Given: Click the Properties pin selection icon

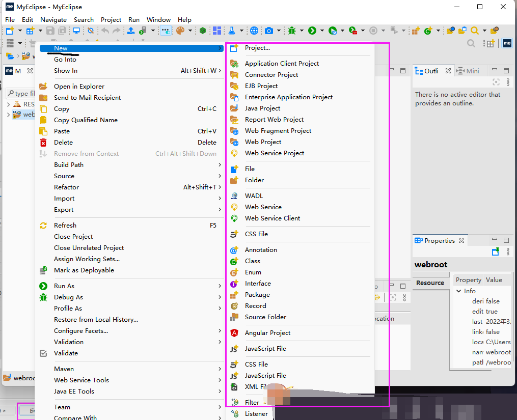Looking at the screenshot, I should (496, 252).
